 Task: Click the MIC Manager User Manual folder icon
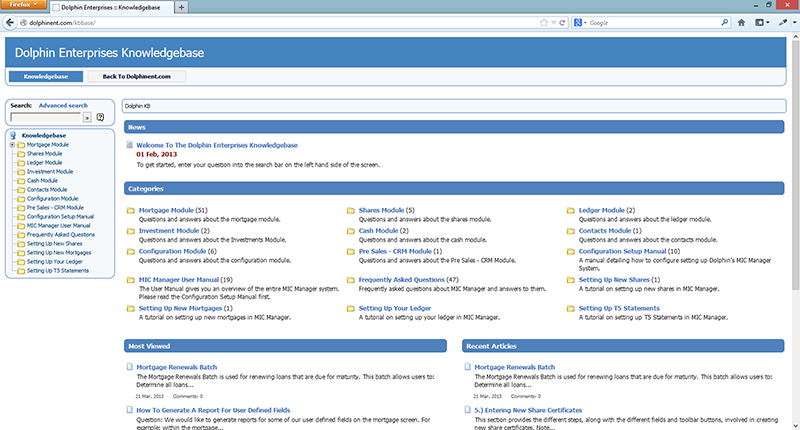tap(131, 280)
